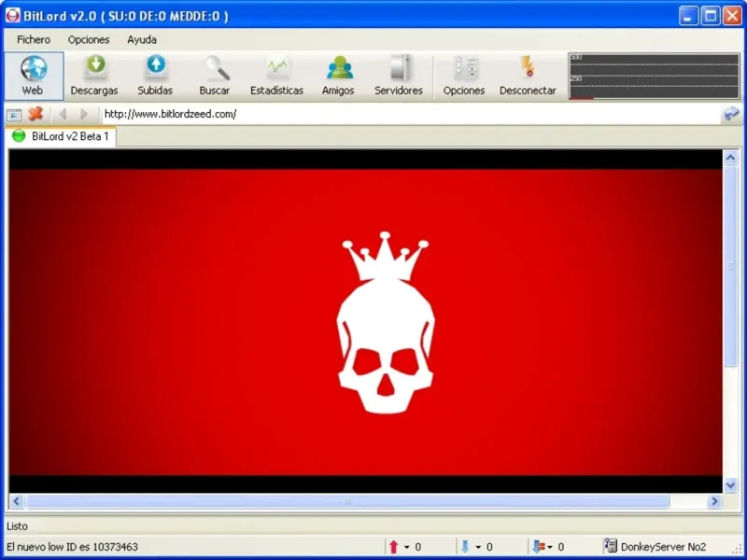
Task: Click the blue download arrow in status bar
Action: point(465,547)
